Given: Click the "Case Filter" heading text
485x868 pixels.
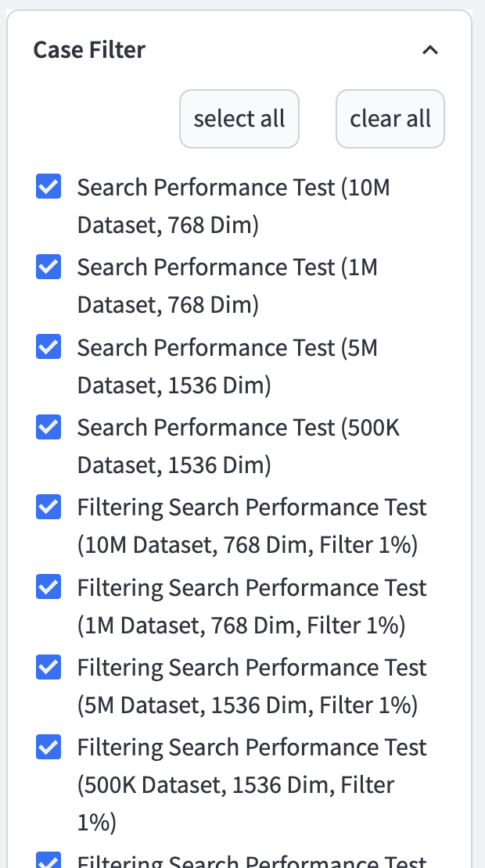Looking at the screenshot, I should point(89,51).
